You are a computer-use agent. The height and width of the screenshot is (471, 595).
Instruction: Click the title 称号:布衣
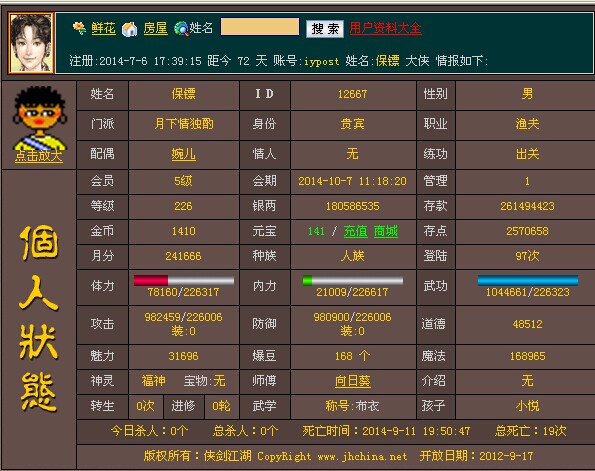353,406
